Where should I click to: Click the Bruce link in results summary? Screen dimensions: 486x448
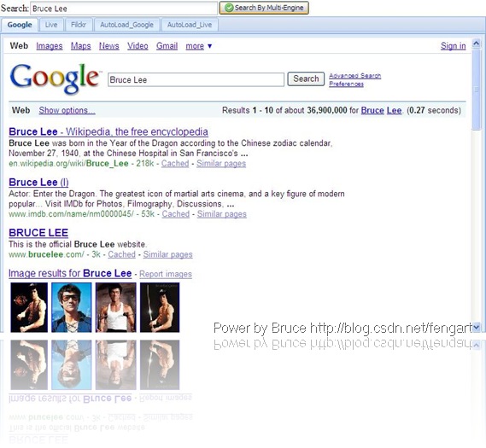pyautogui.click(x=372, y=110)
